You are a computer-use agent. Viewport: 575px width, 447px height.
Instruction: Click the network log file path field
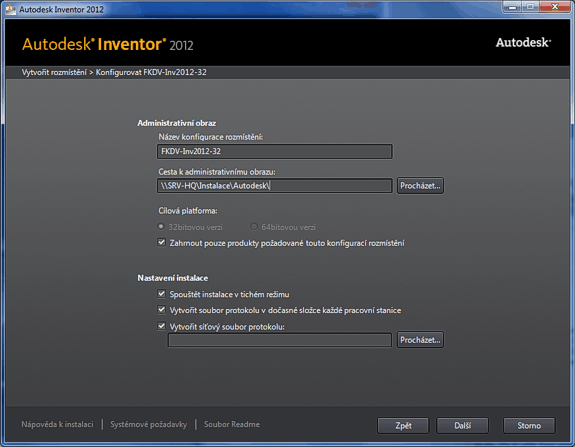[x=280, y=340]
